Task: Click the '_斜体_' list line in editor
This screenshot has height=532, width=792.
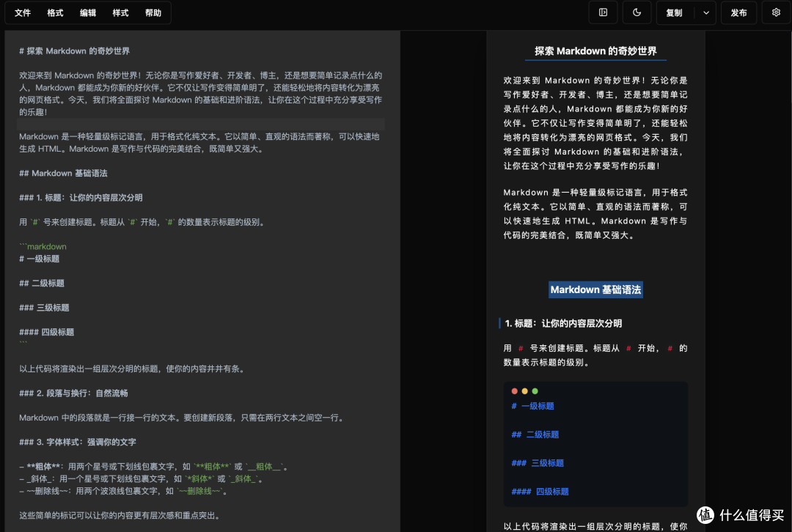Action: [x=142, y=479]
